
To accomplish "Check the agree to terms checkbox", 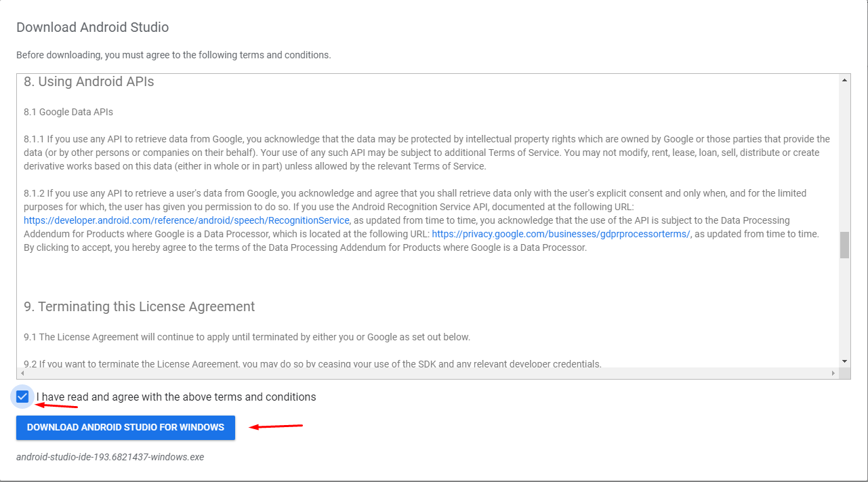I will coord(22,397).
